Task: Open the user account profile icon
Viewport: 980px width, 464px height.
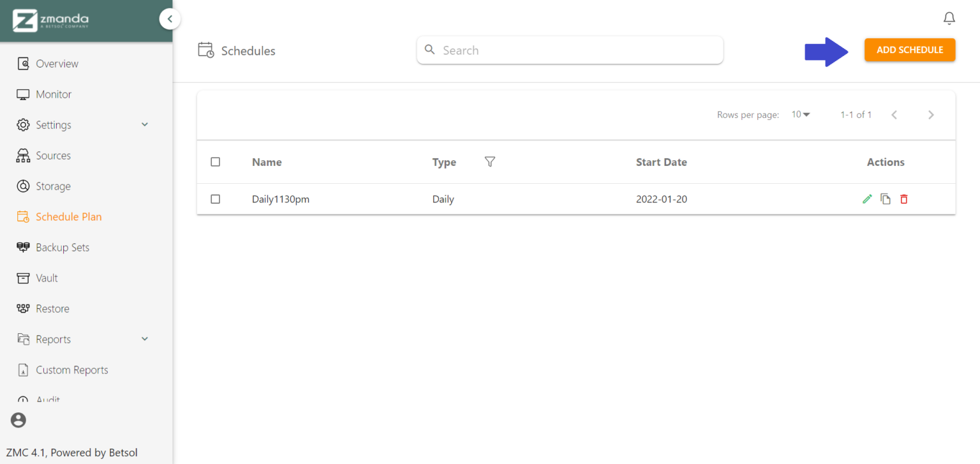Action: (17, 420)
